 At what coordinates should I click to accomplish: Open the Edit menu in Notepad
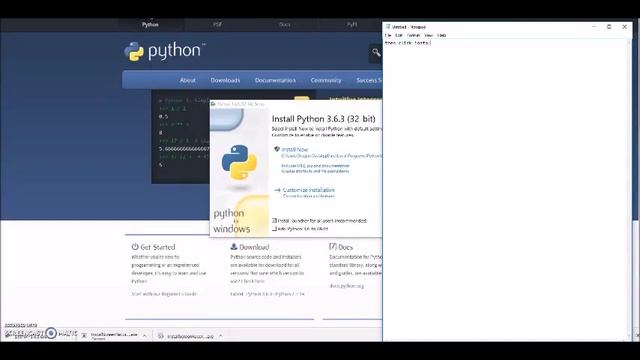(399, 36)
